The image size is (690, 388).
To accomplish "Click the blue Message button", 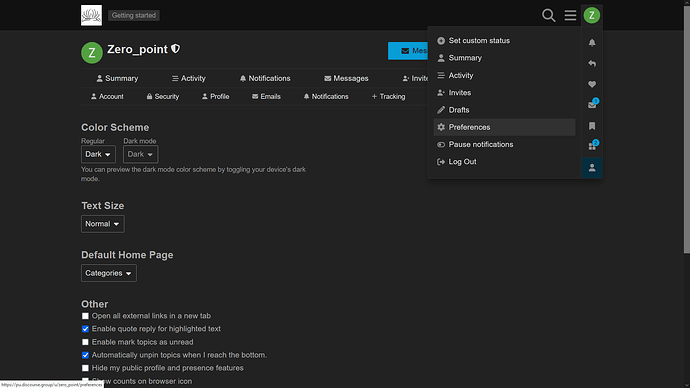I will [x=408, y=51].
